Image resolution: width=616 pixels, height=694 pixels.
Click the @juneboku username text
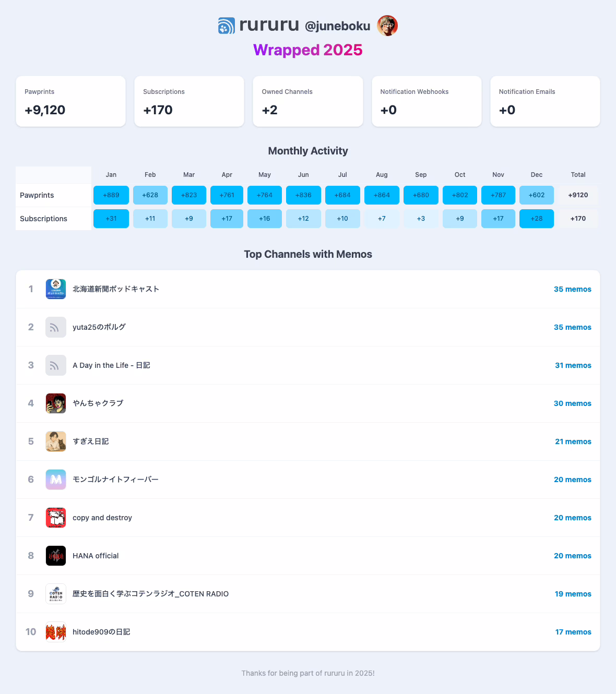click(x=337, y=26)
